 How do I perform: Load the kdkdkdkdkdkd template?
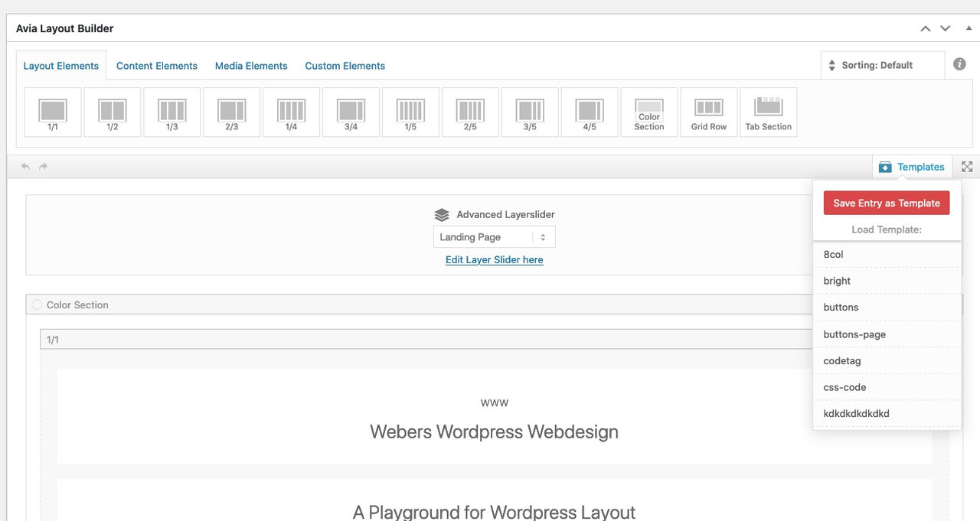[887, 414]
